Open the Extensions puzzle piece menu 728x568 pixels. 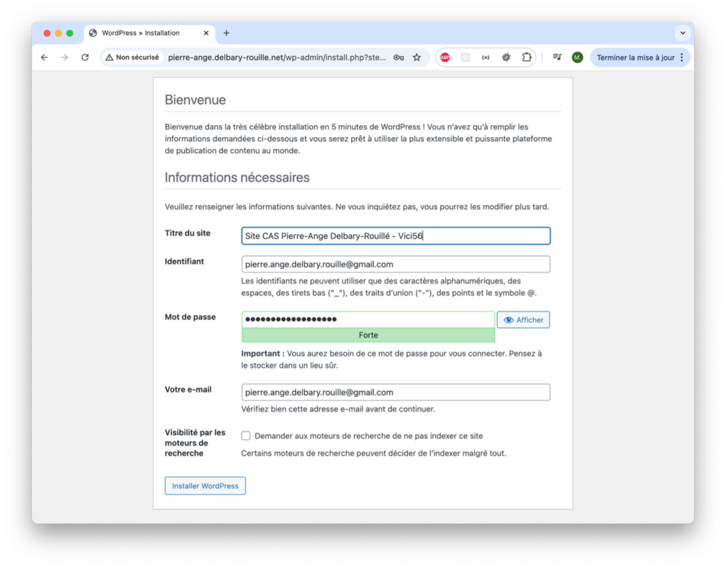527,58
